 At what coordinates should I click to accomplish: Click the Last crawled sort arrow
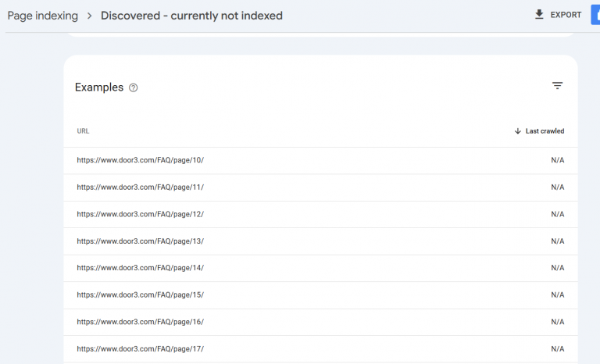point(518,131)
